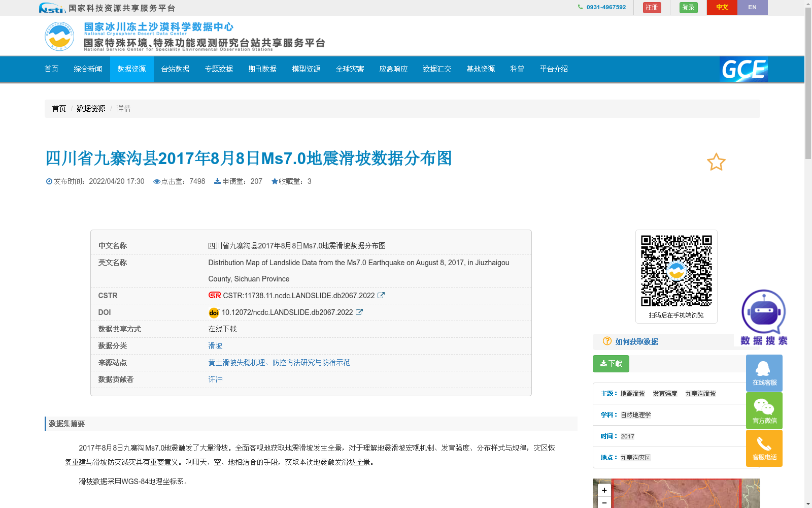Open the 首页 navigation menu item
This screenshot has width=812, height=508.
pos(52,69)
